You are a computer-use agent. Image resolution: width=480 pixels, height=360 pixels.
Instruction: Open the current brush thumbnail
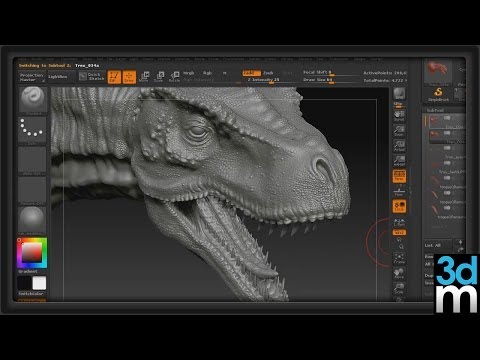[33, 100]
